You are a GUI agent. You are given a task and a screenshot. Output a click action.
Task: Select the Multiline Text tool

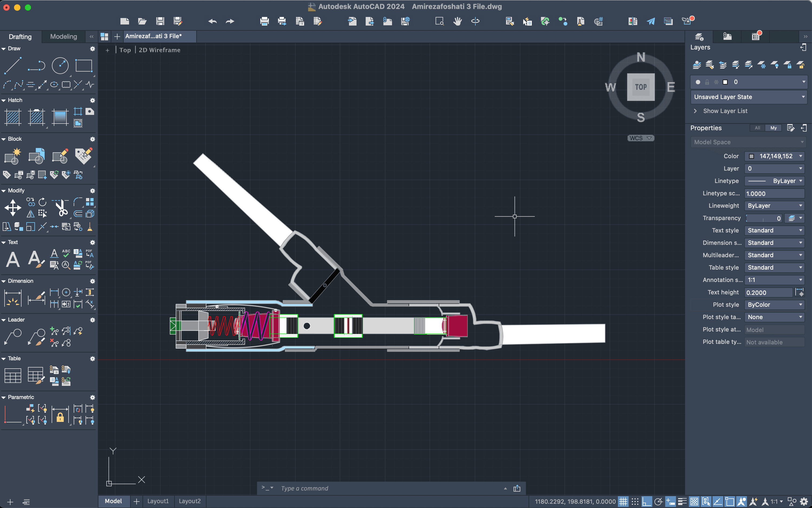(x=13, y=259)
